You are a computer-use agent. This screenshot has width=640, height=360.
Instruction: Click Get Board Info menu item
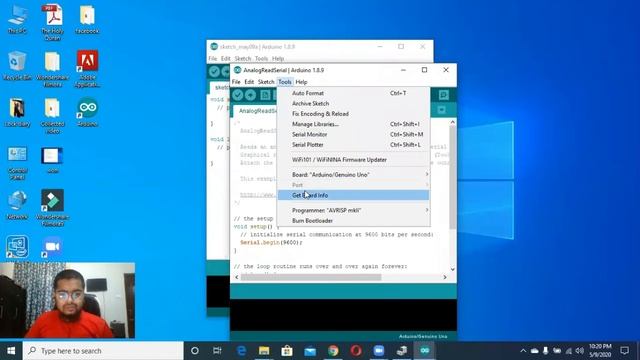(353, 195)
